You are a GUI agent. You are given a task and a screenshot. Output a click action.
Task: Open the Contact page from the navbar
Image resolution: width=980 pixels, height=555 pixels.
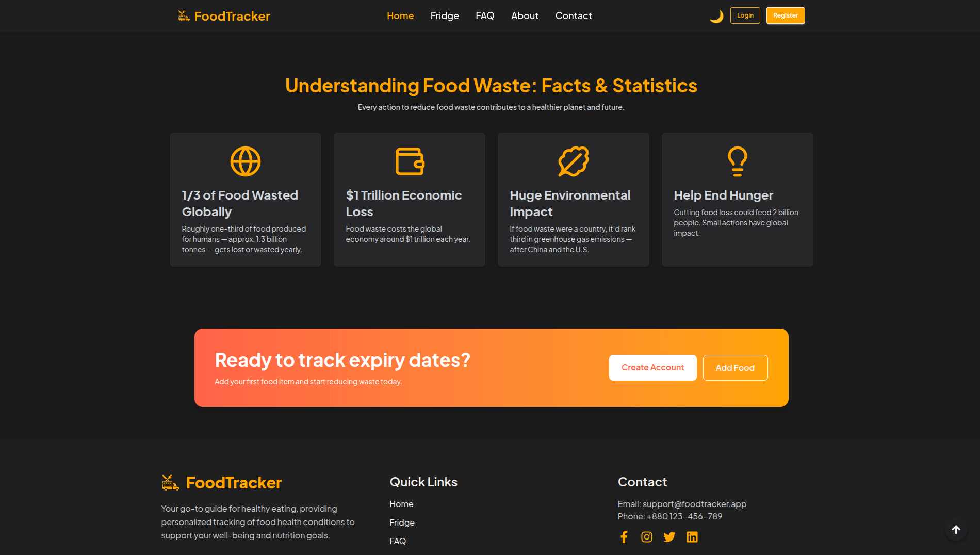click(573, 15)
